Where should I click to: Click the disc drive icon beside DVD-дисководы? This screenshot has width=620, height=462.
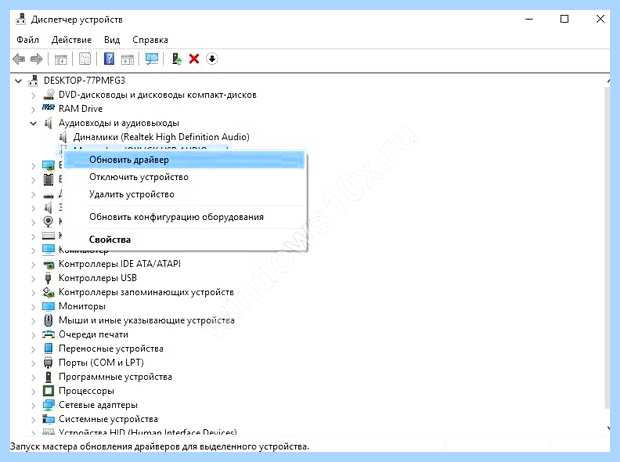pos(48,95)
